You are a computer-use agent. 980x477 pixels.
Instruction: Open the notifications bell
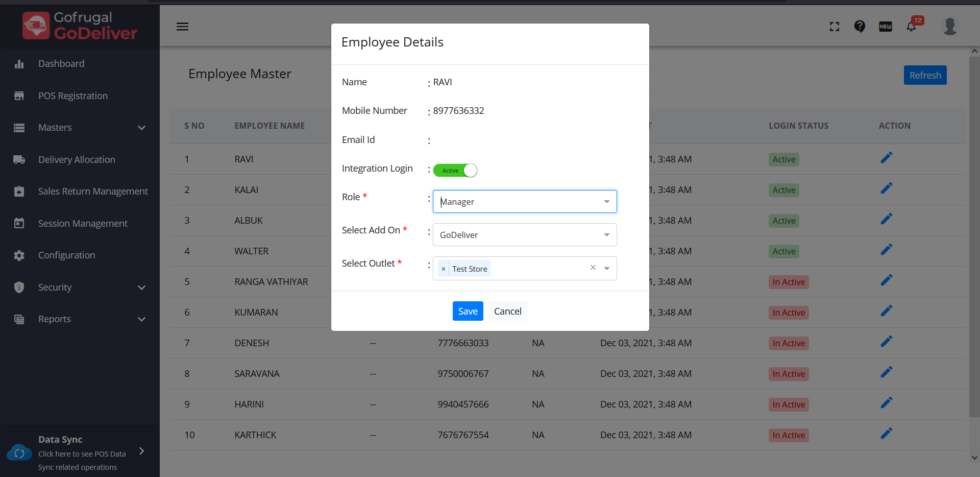911,27
